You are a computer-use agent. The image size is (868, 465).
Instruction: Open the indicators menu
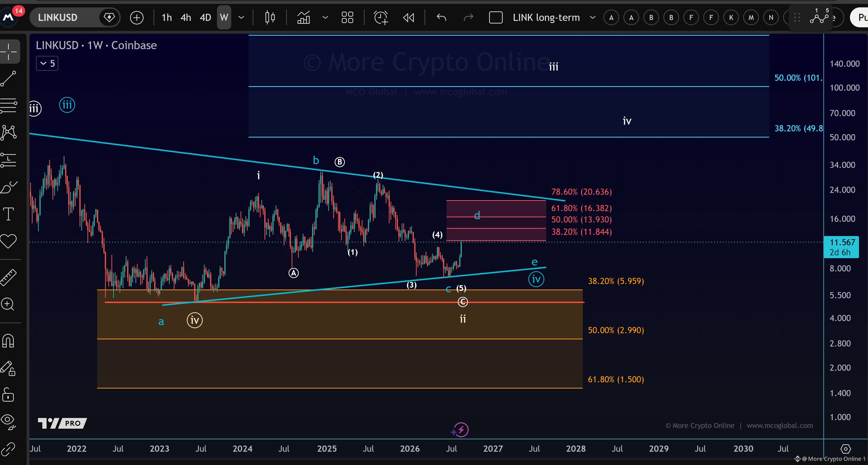pos(304,18)
